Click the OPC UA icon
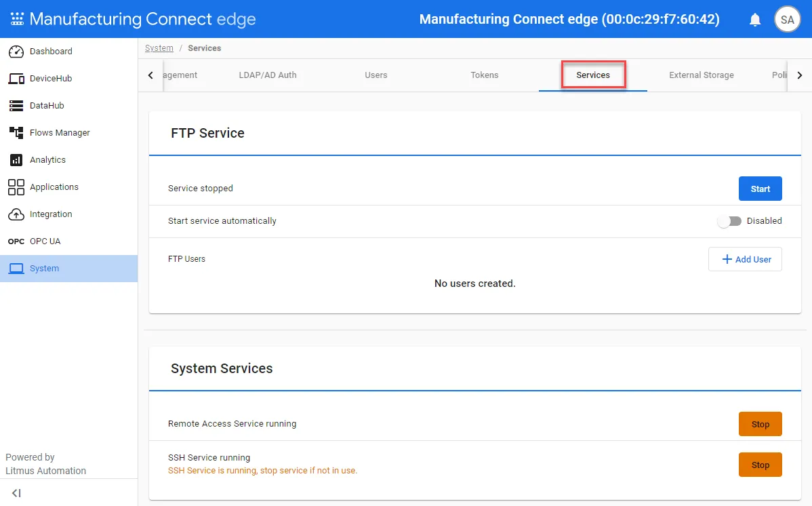This screenshot has width=812, height=506. tap(16, 241)
